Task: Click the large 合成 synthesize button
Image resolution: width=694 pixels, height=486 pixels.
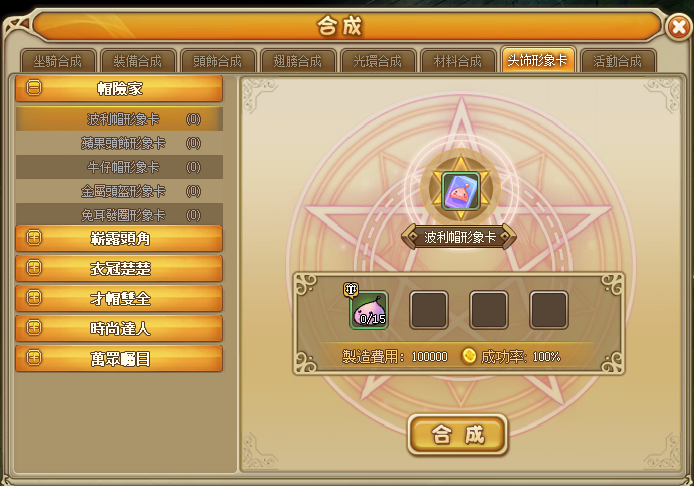Action: pyautogui.click(x=457, y=435)
